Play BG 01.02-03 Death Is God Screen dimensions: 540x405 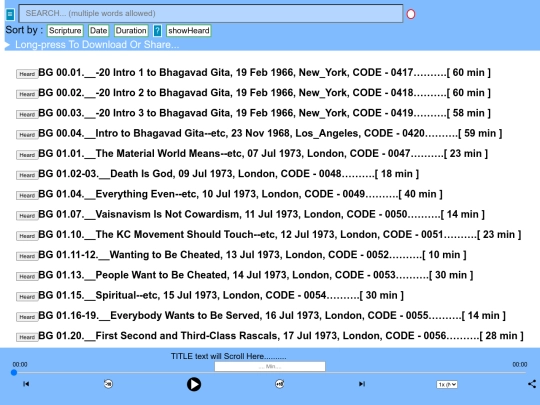(229, 174)
